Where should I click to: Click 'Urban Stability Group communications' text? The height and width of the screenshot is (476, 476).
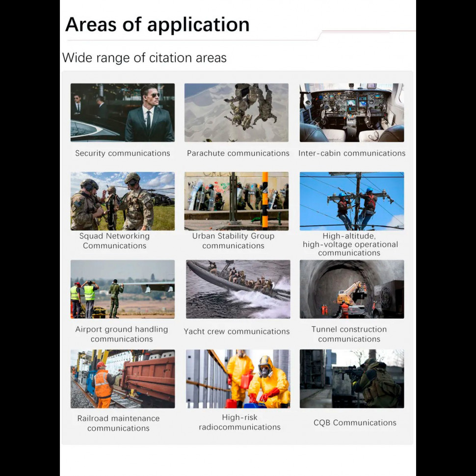pos(233,240)
